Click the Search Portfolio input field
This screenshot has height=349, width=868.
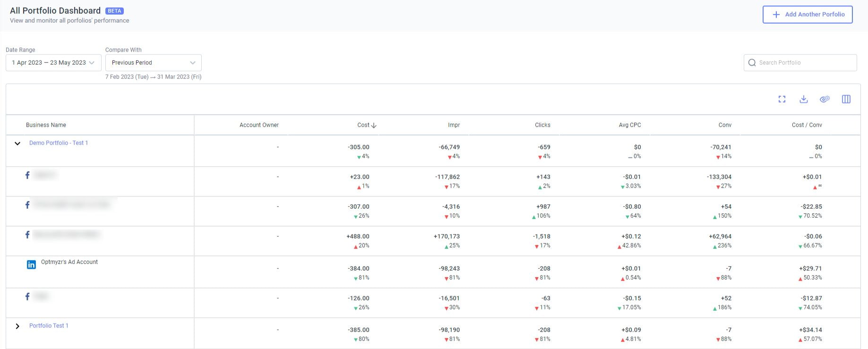point(800,63)
